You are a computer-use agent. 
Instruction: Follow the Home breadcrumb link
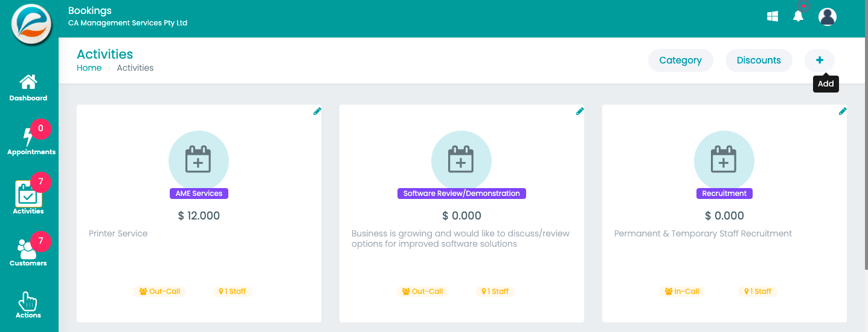pyautogui.click(x=89, y=68)
